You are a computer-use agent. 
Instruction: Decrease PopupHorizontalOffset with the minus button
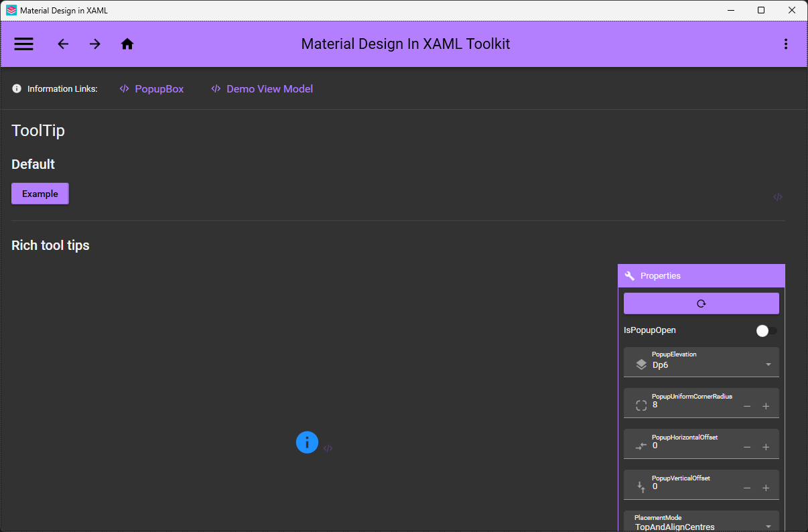click(747, 447)
